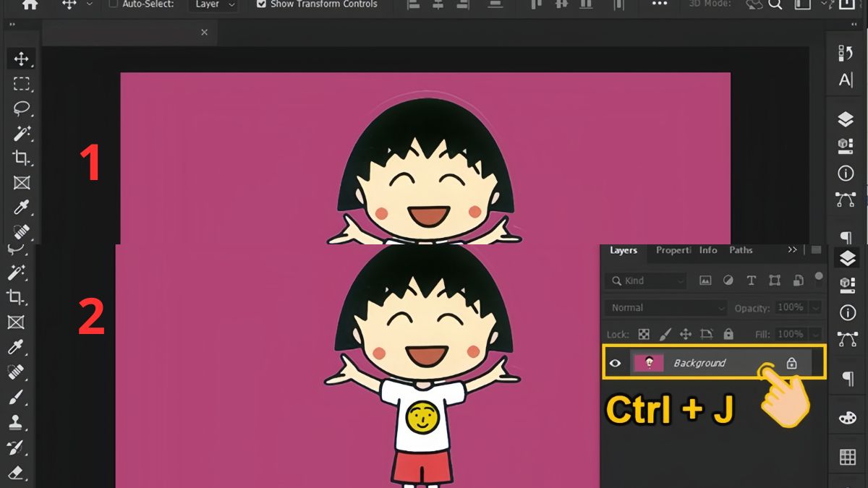Open the Auto-Select Layer dropdown
The image size is (868, 488).
tap(213, 4)
